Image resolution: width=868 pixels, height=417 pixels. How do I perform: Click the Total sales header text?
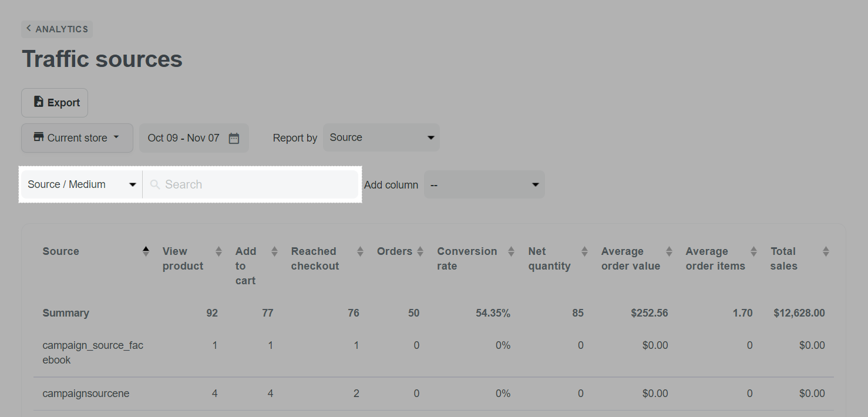tap(784, 258)
